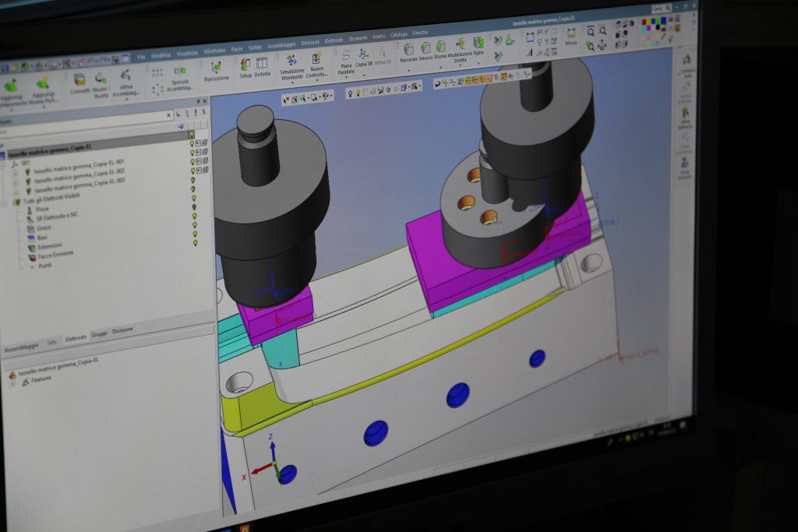Select the Riposiziona tool
This screenshot has width=798, height=532.
(x=216, y=68)
